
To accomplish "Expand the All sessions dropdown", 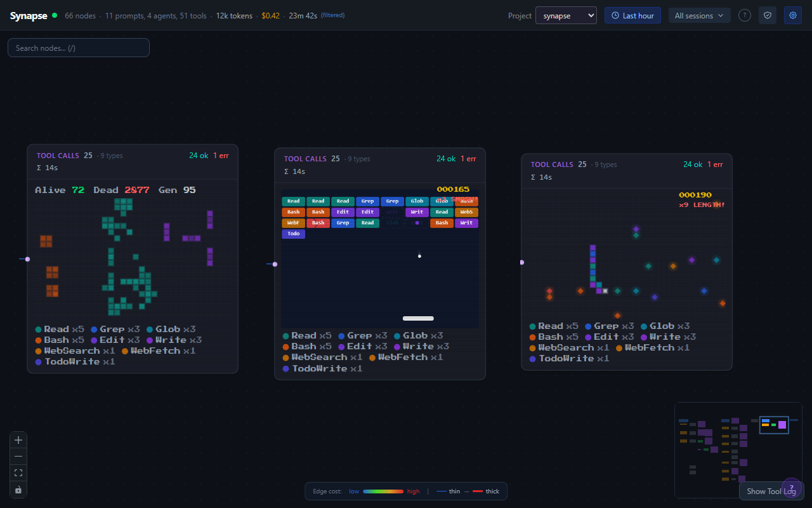I will [x=699, y=15].
